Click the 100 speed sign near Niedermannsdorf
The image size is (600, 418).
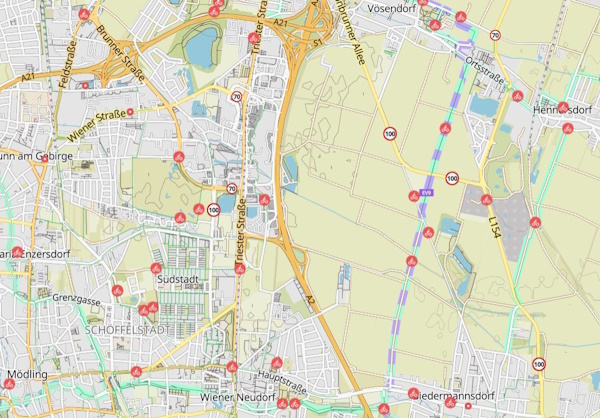(539, 365)
